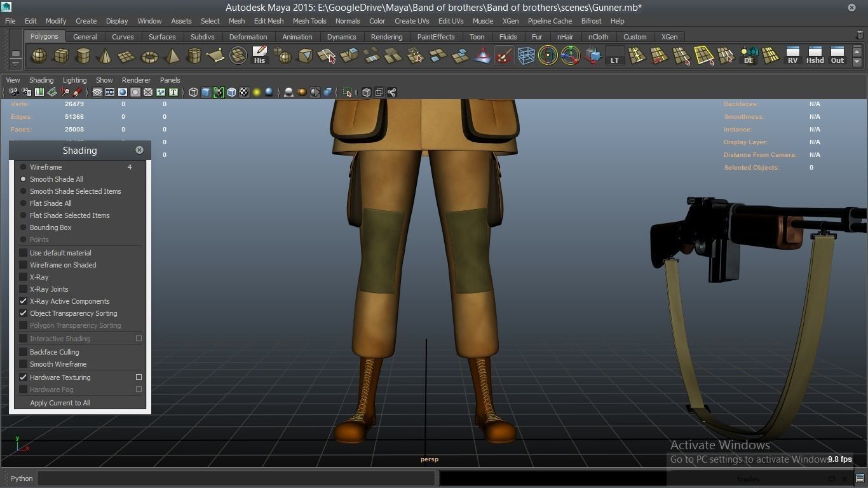Viewport: 868px width, 488px height.
Task: Toggle the grid display panel icon
Action: [x=97, y=92]
